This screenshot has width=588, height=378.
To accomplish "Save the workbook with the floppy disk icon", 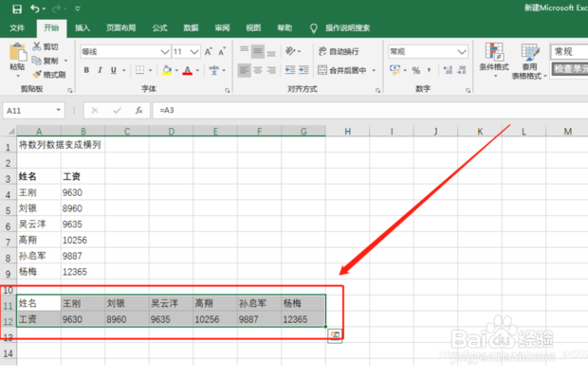I will 17,9.
